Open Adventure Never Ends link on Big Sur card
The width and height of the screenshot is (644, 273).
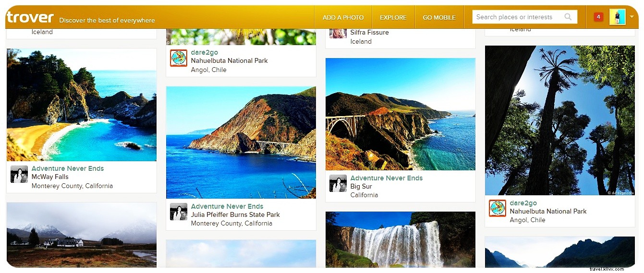point(387,178)
